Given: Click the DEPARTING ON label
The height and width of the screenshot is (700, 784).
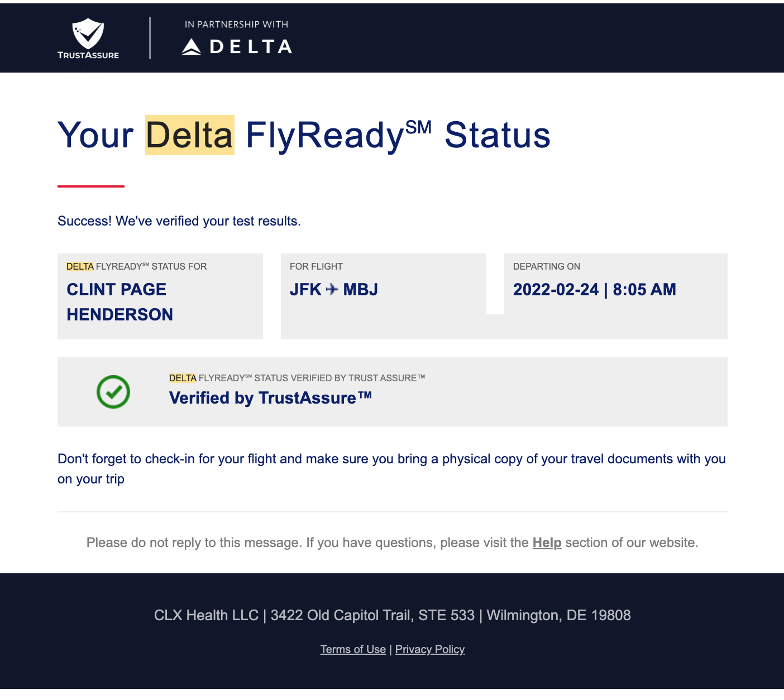Looking at the screenshot, I should [546, 266].
